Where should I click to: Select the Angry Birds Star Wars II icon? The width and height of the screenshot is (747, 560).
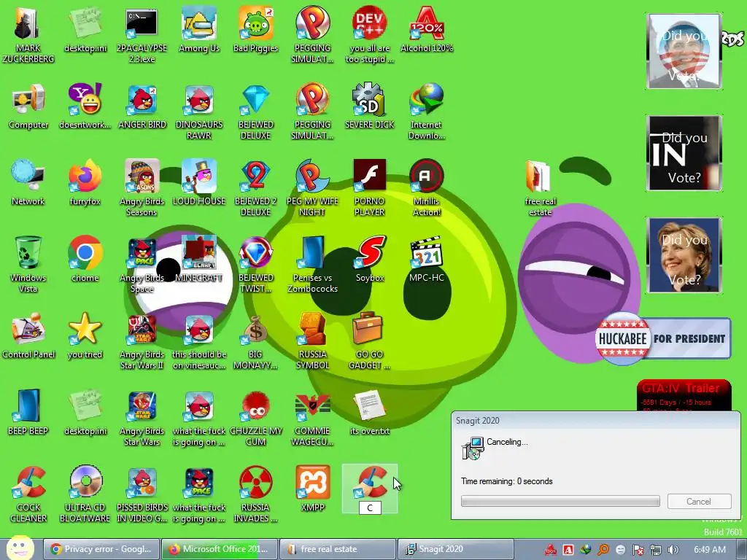142,341
